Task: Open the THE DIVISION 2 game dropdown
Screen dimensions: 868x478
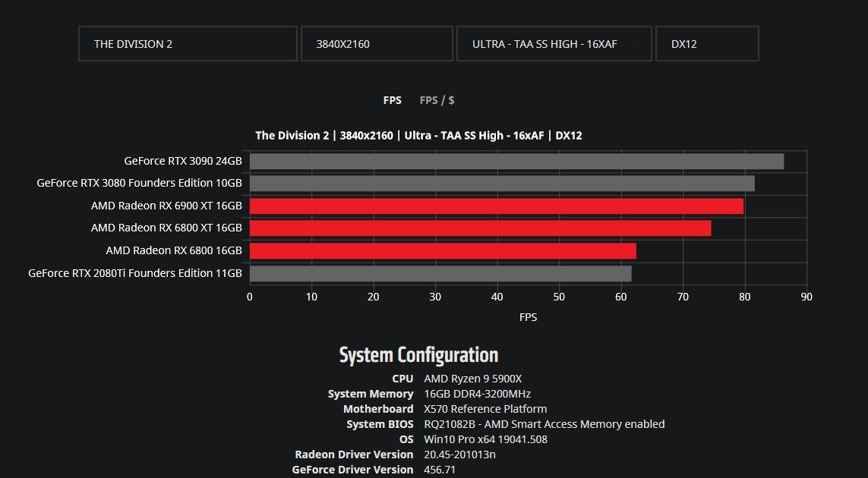Action: pyautogui.click(x=188, y=44)
